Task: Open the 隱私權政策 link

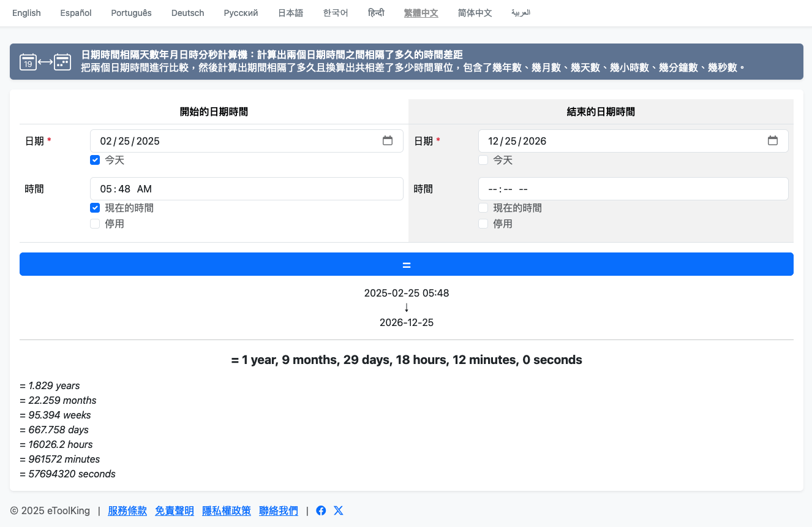Action: tap(227, 510)
